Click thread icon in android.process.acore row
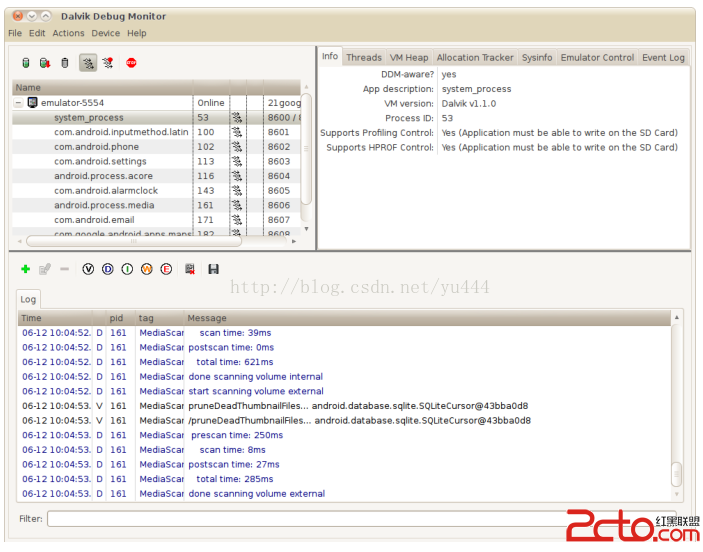703x552 pixels. (x=237, y=176)
